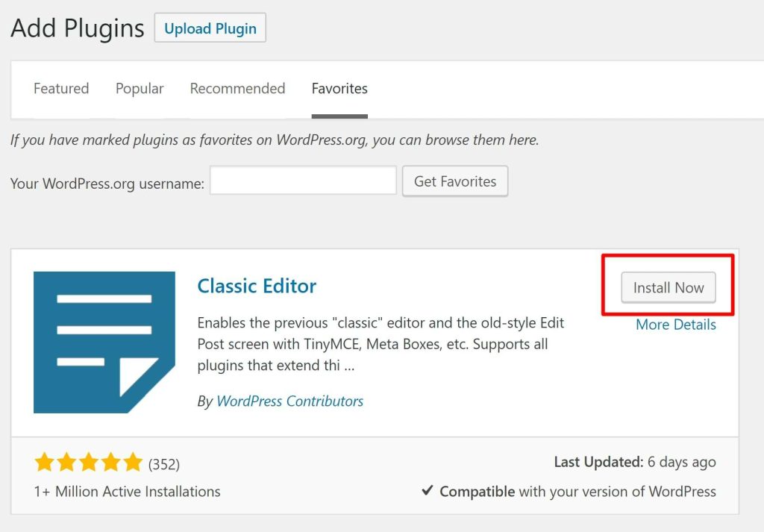
Task: Click the (352) ratings count
Action: click(164, 464)
